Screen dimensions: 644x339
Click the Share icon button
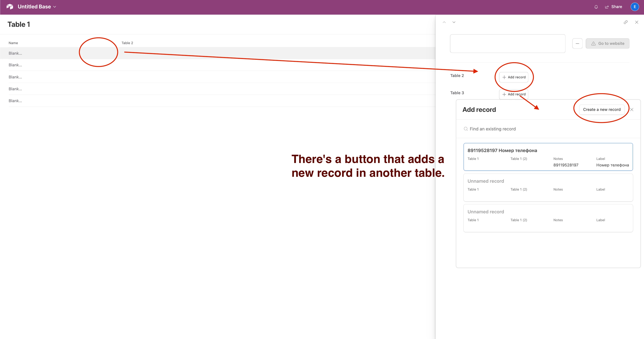click(x=607, y=7)
